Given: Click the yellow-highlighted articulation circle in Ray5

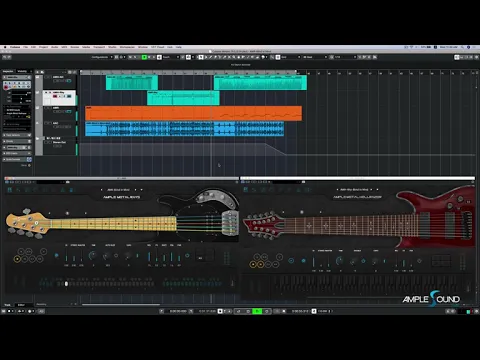Looking at the screenshot, I should [x=17, y=259].
